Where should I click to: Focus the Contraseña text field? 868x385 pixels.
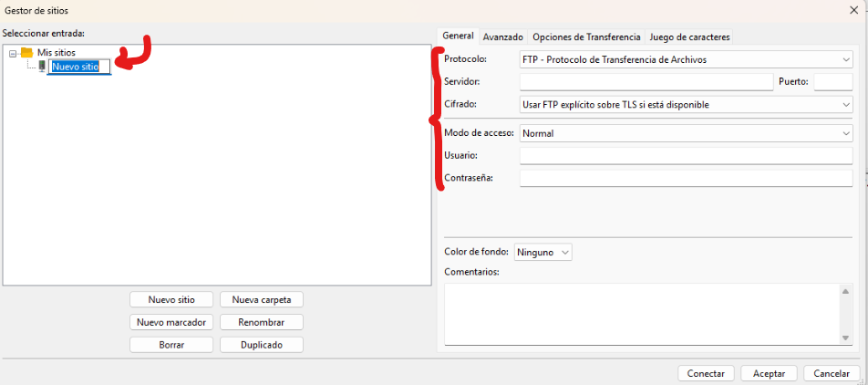coord(686,178)
